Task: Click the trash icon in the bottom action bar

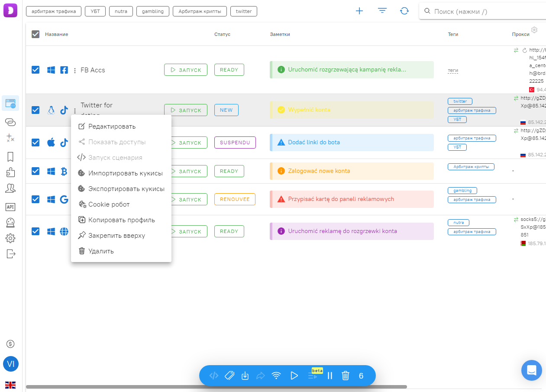Action: [345, 376]
